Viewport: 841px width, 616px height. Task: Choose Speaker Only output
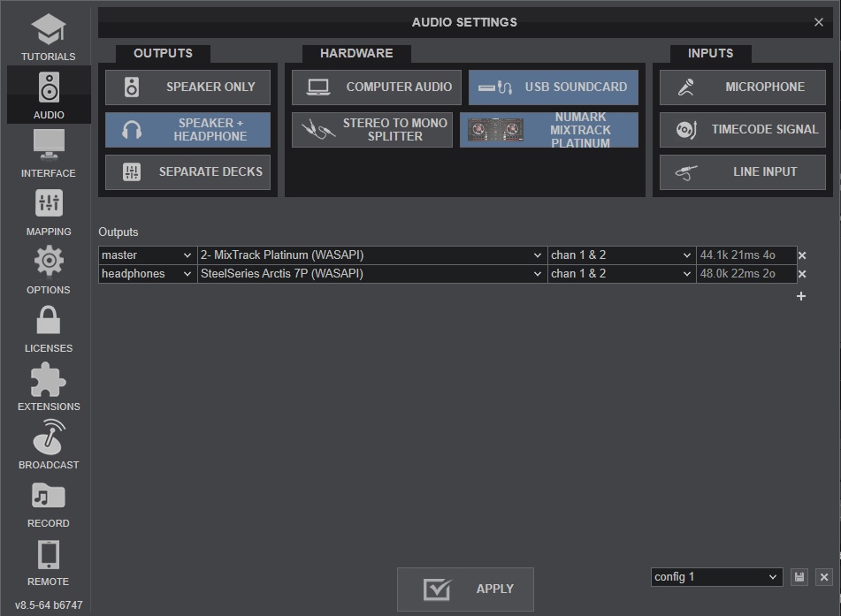tap(187, 87)
